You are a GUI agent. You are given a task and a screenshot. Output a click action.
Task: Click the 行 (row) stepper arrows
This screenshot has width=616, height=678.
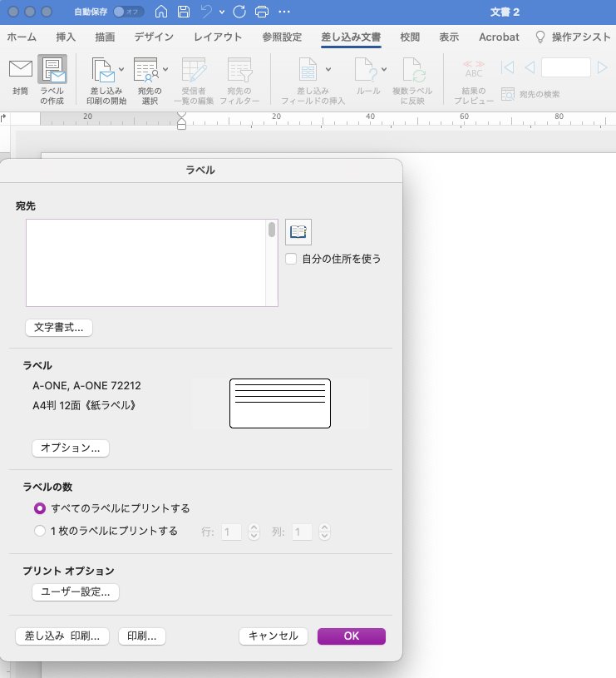[254, 532]
